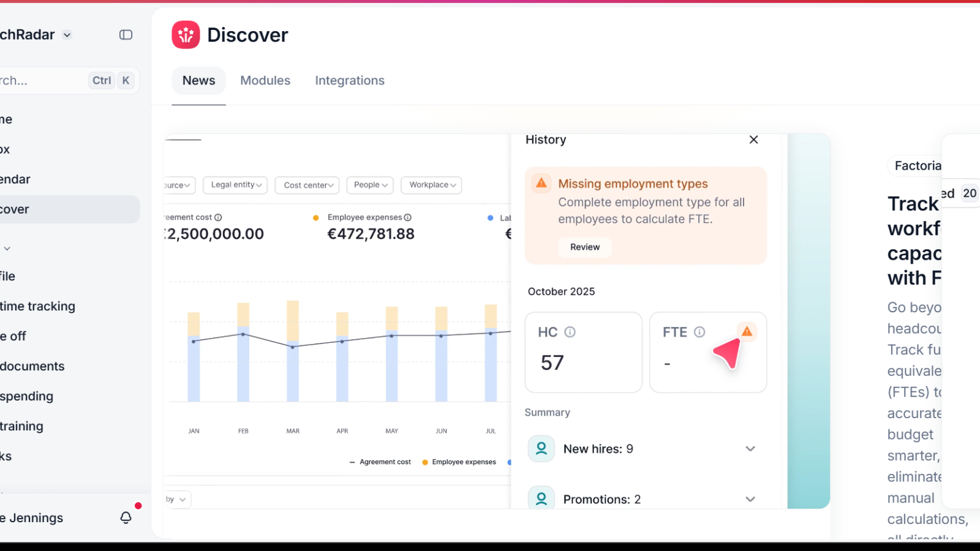The width and height of the screenshot is (980, 551).
Task: Click the FTE info icon
Action: tap(699, 332)
